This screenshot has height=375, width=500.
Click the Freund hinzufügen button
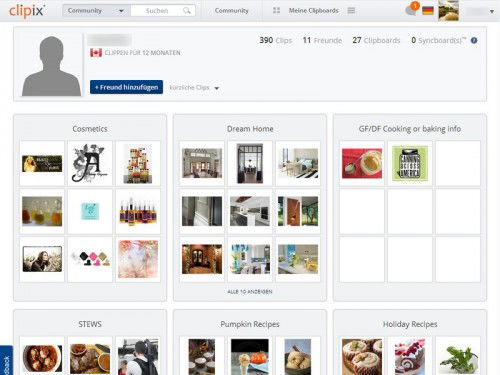[126, 87]
